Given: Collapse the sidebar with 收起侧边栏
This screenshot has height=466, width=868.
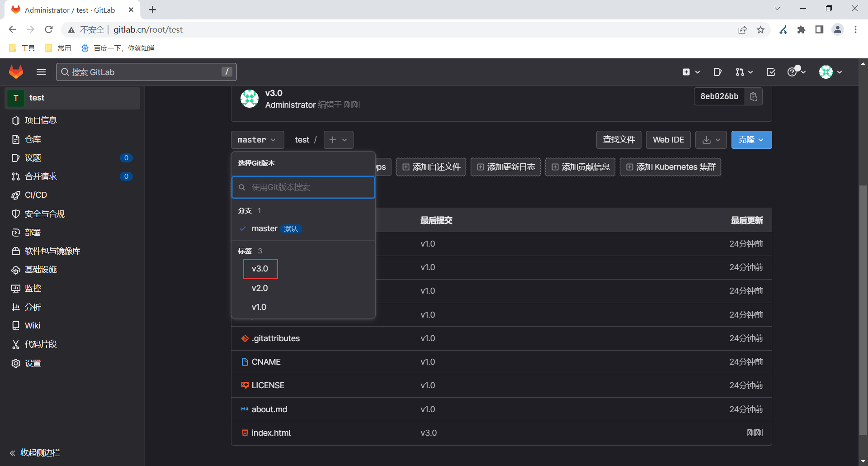Looking at the screenshot, I should coord(72,453).
